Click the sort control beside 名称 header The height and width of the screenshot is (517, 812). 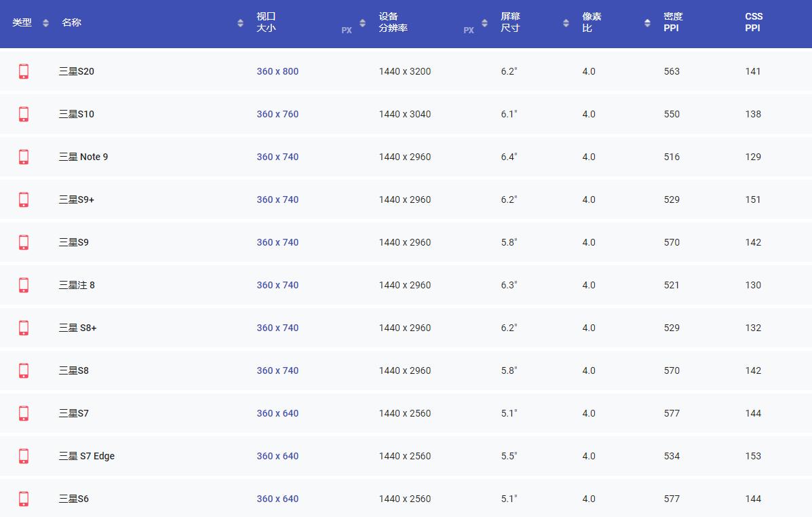tap(240, 22)
